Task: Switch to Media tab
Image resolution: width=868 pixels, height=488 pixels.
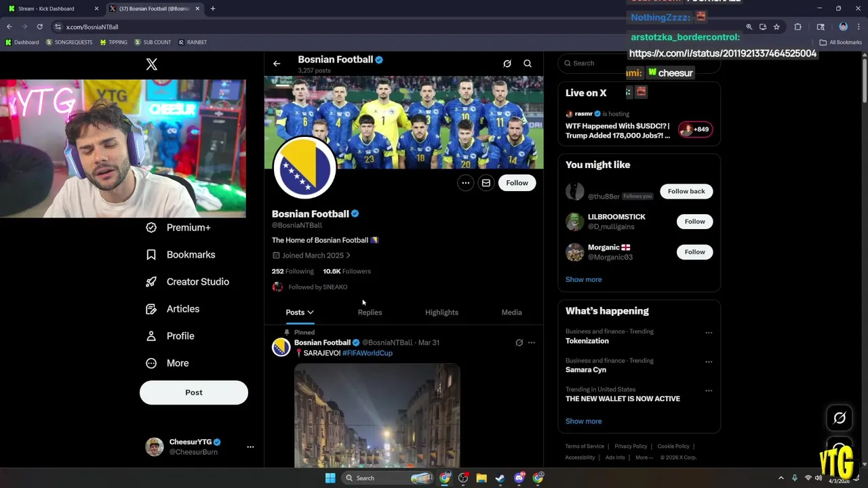Action: coord(511,312)
